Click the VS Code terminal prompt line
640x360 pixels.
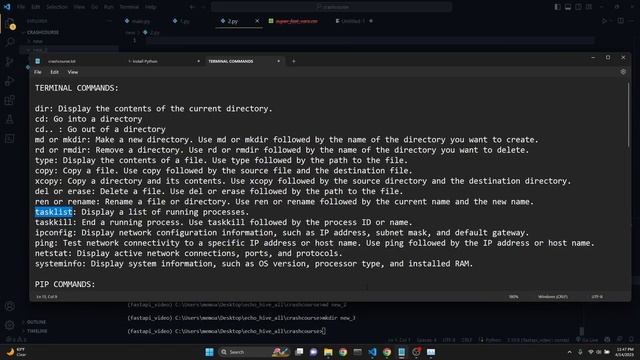227,331
